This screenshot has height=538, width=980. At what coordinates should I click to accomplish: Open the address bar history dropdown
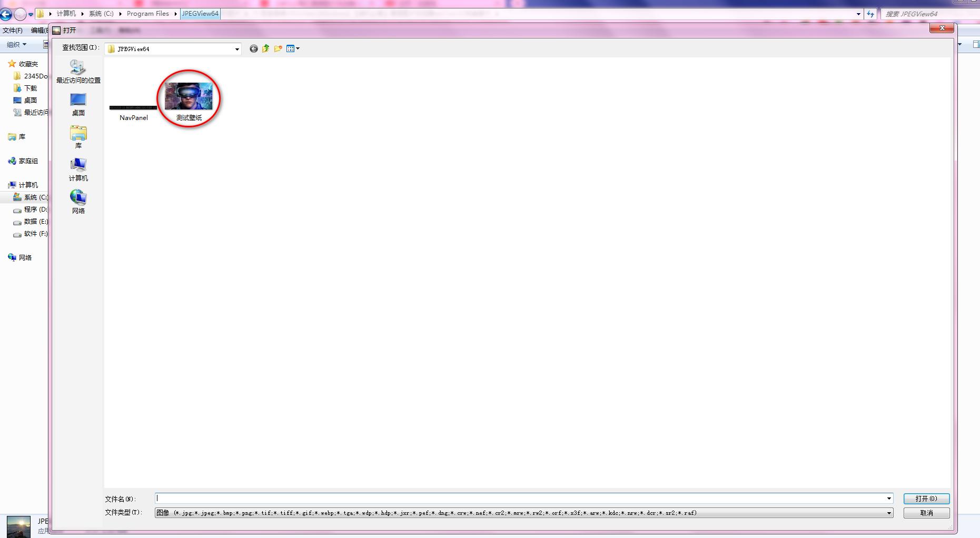point(858,14)
